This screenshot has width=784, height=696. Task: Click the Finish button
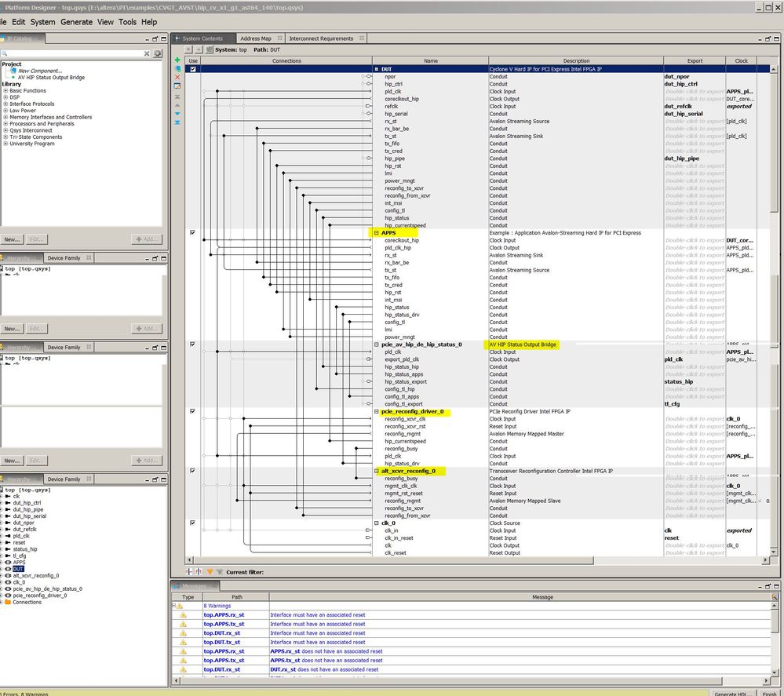768,694
